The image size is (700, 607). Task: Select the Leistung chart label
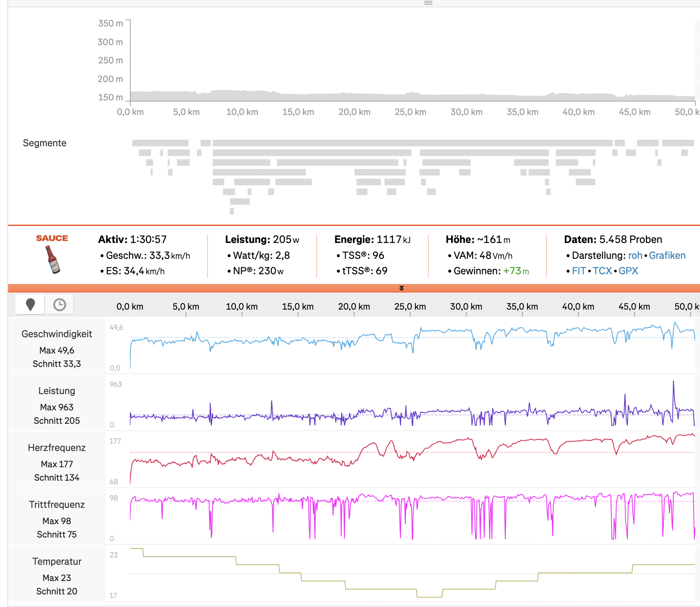pyautogui.click(x=57, y=391)
